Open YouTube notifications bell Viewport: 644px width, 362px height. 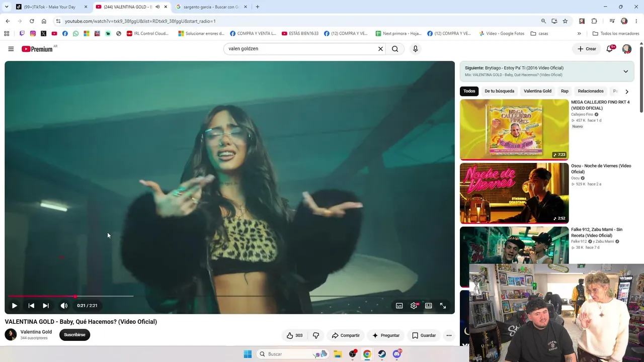tap(610, 49)
